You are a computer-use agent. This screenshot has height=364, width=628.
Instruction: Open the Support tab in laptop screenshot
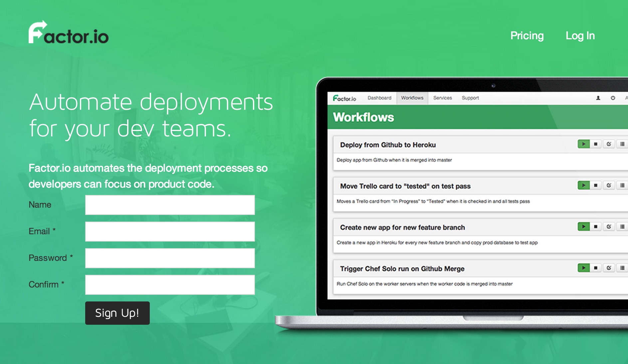470,98
